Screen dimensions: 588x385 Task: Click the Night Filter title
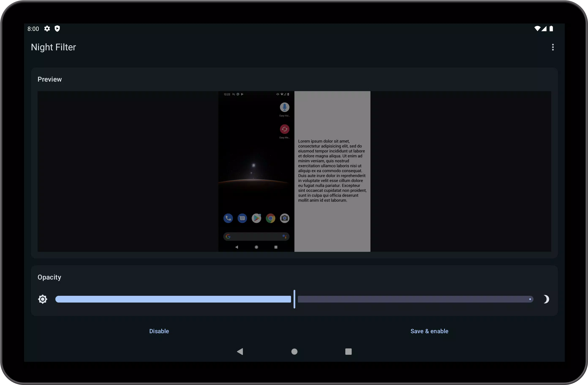tap(53, 47)
